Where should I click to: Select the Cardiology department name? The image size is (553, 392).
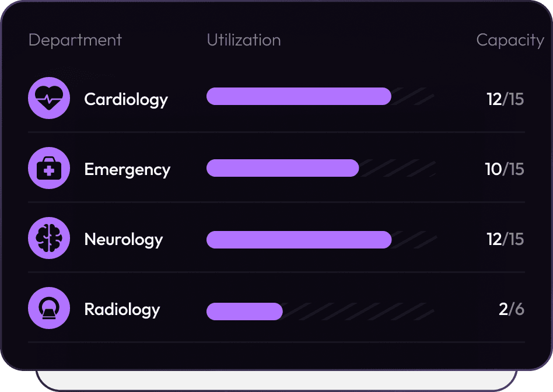[x=126, y=99]
